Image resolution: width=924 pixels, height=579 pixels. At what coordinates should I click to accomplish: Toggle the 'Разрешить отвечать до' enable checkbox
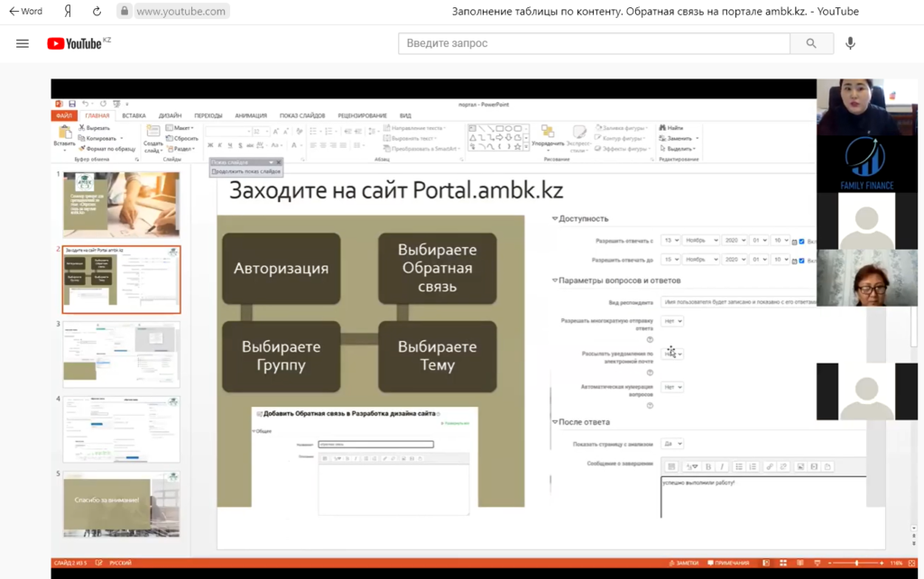[x=801, y=260]
